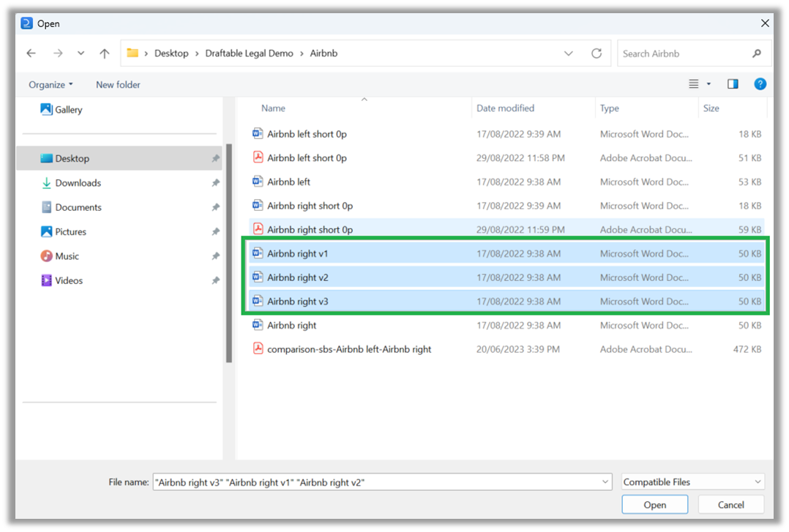Click the 51 KB size cell
The image size is (789, 532).
[749, 158]
